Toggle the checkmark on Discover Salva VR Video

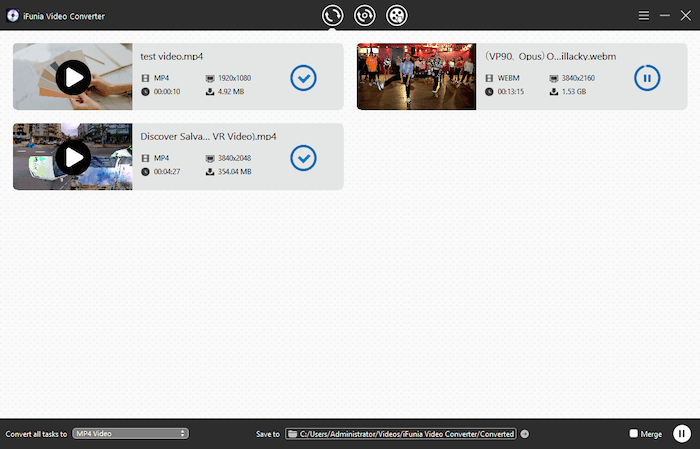[303, 157]
